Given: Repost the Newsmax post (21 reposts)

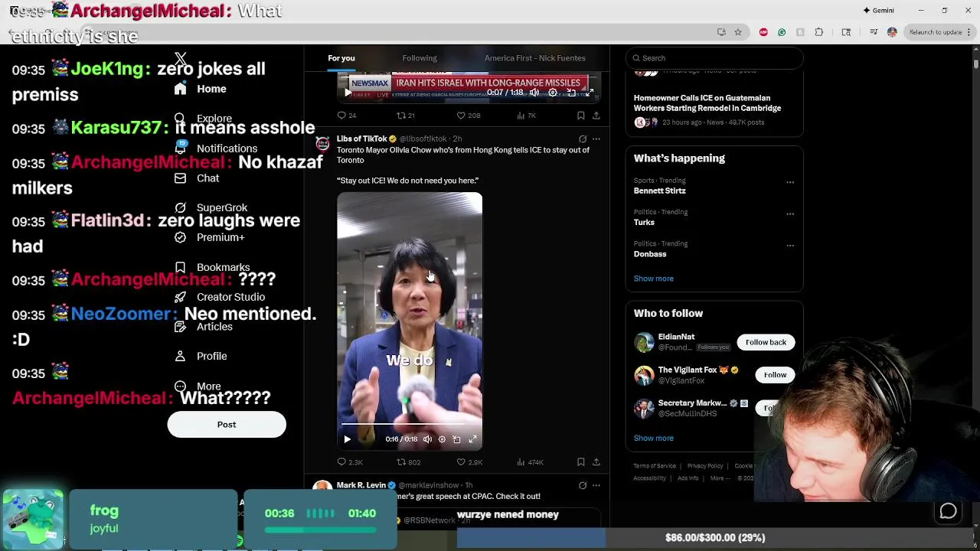Looking at the screenshot, I should pyautogui.click(x=405, y=116).
